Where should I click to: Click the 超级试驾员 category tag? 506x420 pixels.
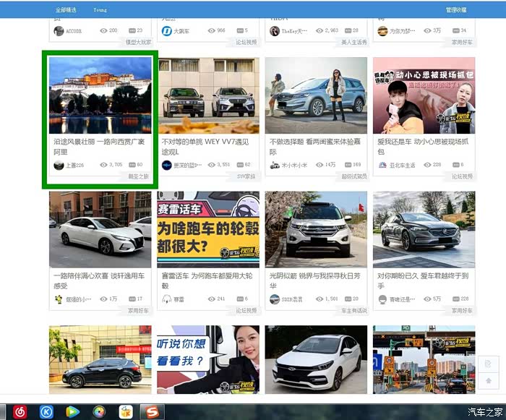click(353, 176)
